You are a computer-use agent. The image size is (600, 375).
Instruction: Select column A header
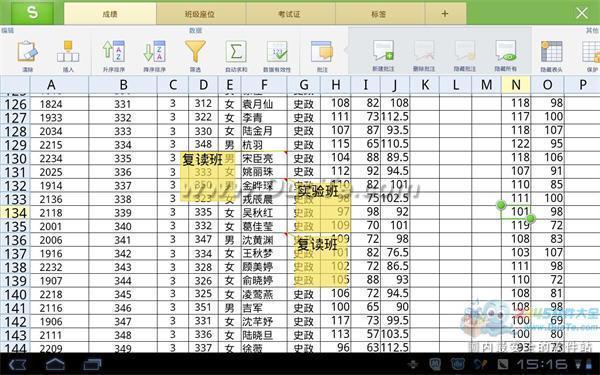59,85
